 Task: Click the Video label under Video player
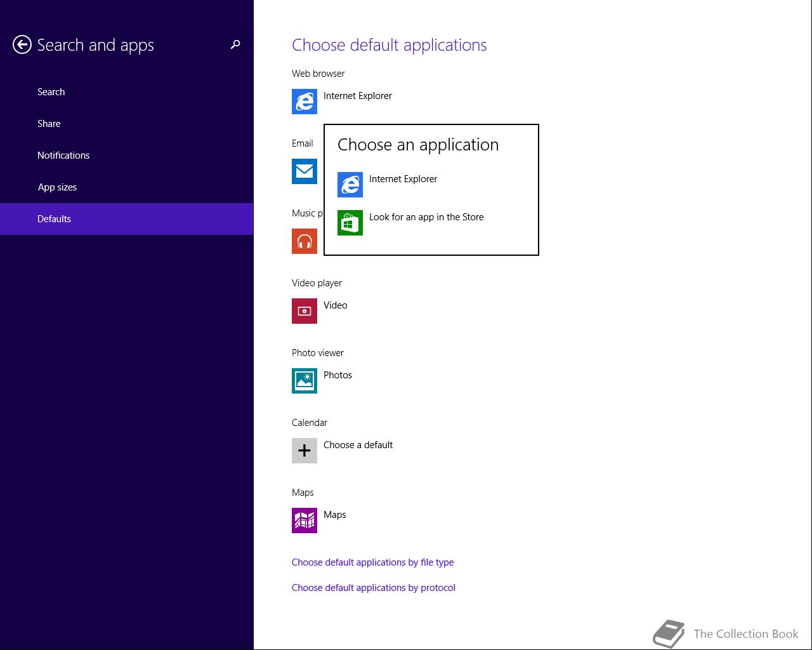click(x=335, y=305)
